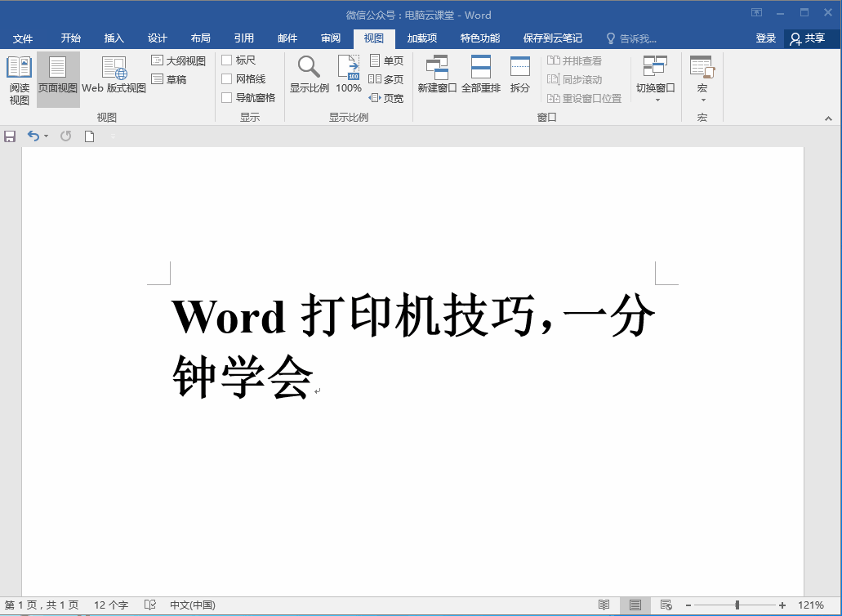842x616 pixels.
Task: Open the Layout (布局) tab
Action: 200,38
